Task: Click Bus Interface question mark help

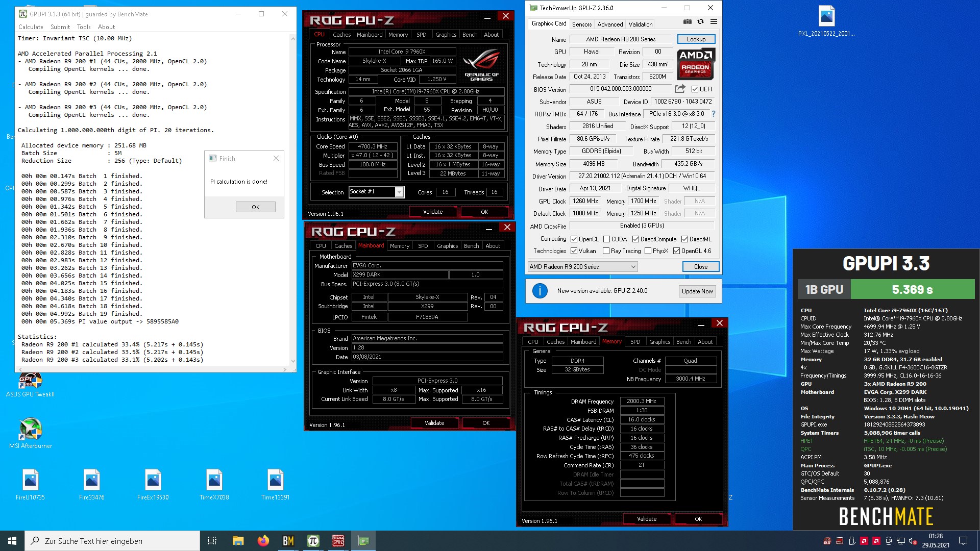Action: click(x=714, y=114)
